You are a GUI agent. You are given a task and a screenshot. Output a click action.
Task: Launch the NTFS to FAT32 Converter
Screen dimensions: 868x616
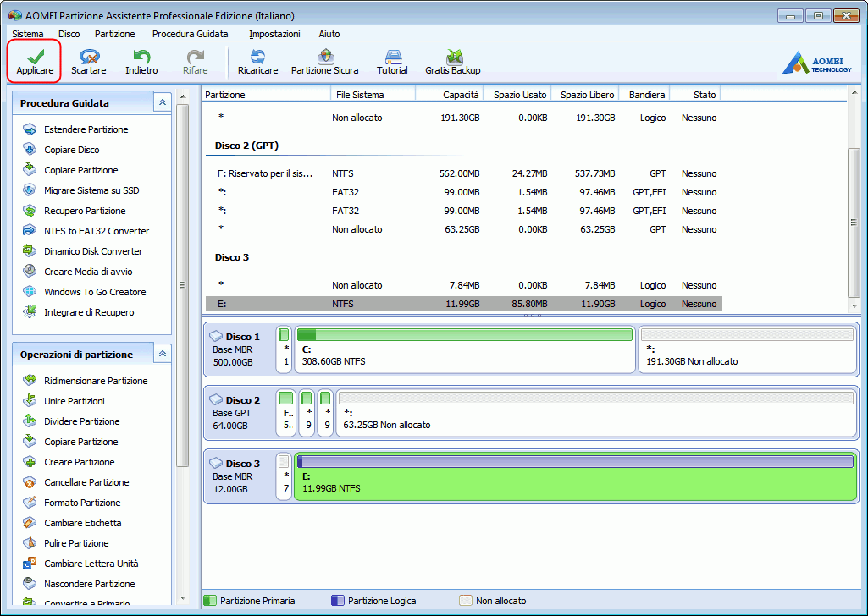point(97,231)
